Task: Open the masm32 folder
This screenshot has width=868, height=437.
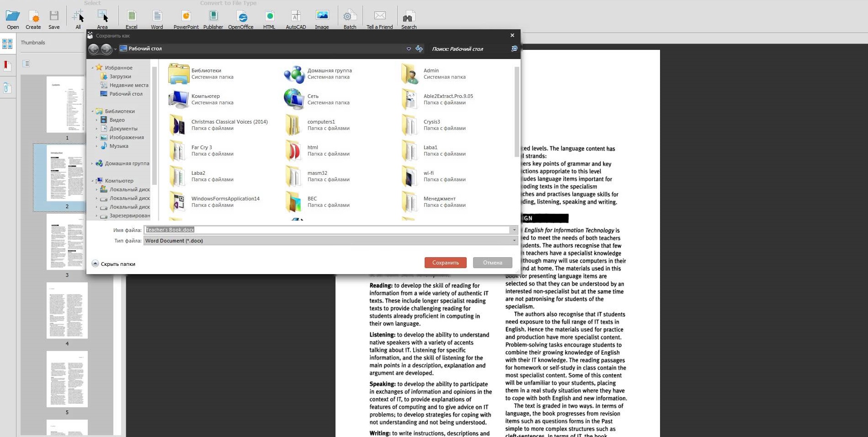Action: (317, 176)
